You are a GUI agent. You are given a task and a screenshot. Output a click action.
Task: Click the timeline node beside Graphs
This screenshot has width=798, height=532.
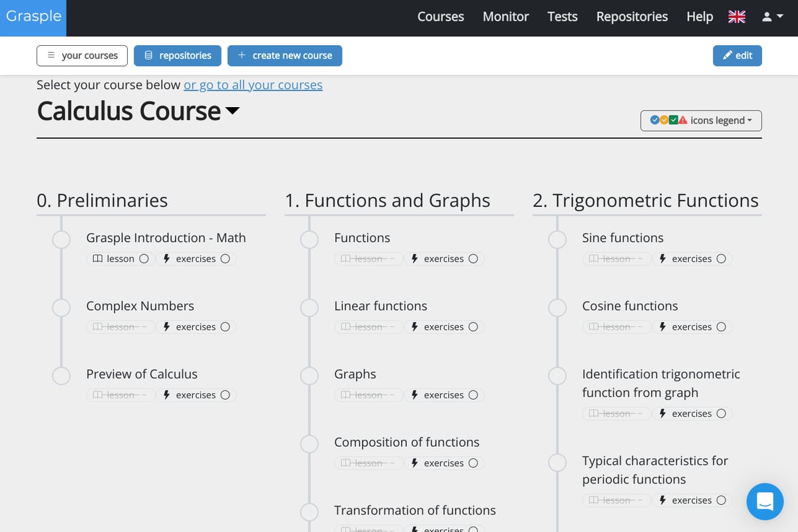coord(309,376)
